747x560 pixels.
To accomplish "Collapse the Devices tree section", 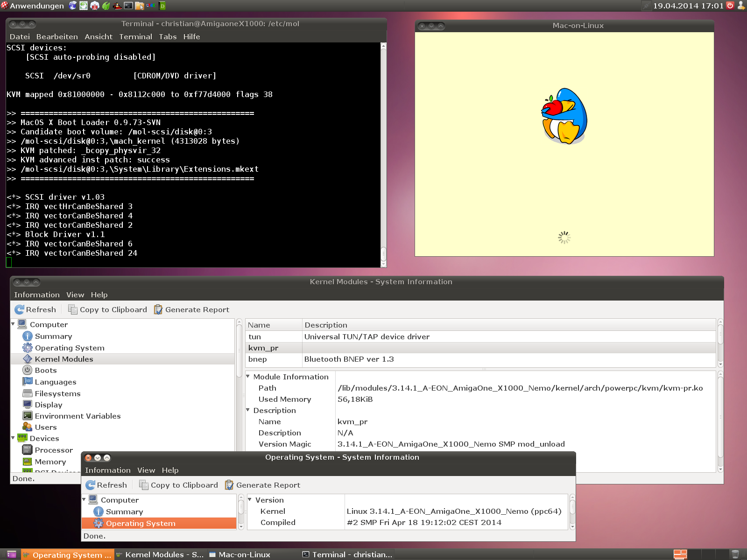I will (x=13, y=438).
